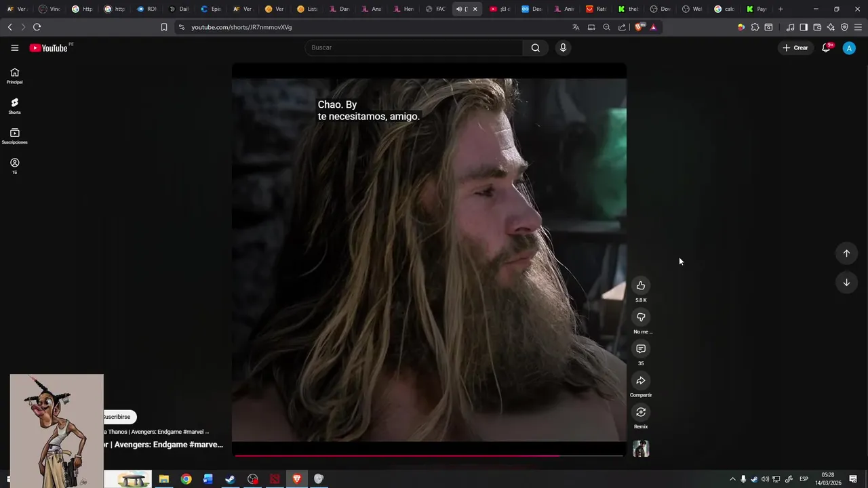Switch to the calc browser tab
This screenshot has height=488, width=868.
724,9
